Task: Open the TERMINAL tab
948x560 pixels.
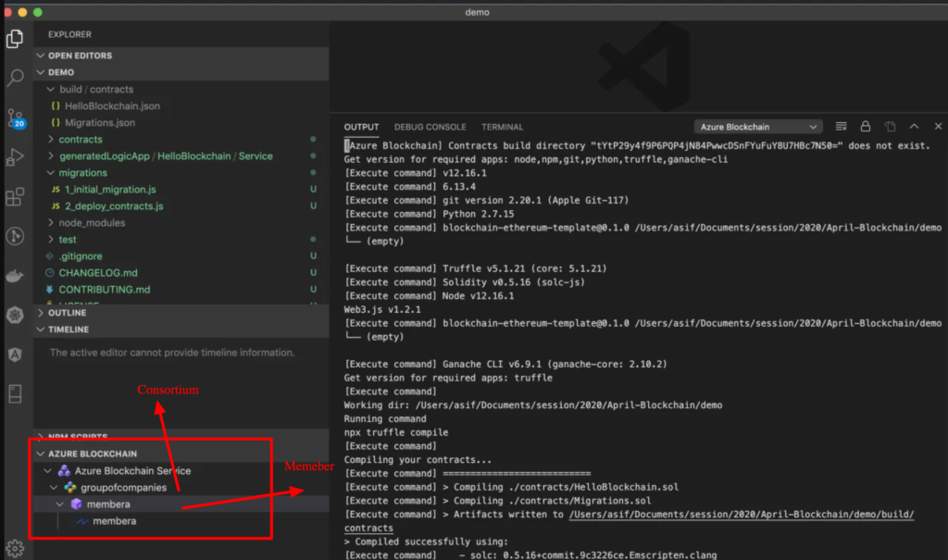Action: [501, 127]
